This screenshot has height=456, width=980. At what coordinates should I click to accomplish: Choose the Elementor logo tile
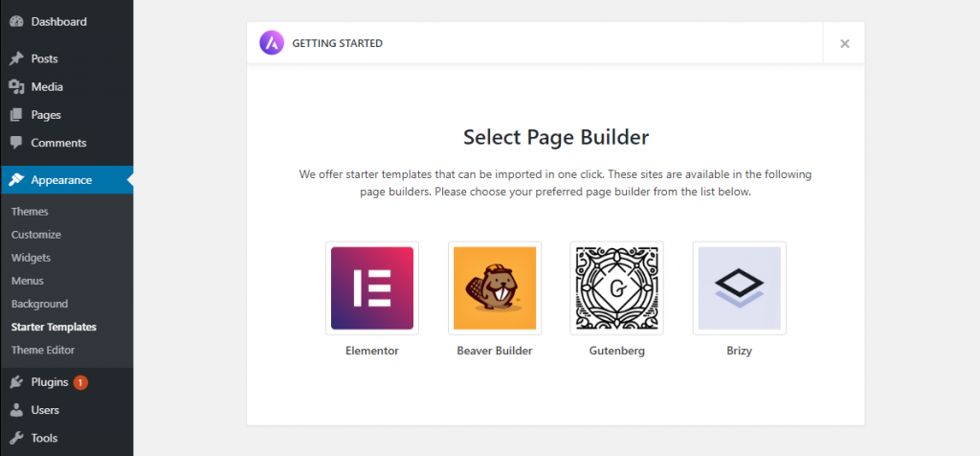372,287
